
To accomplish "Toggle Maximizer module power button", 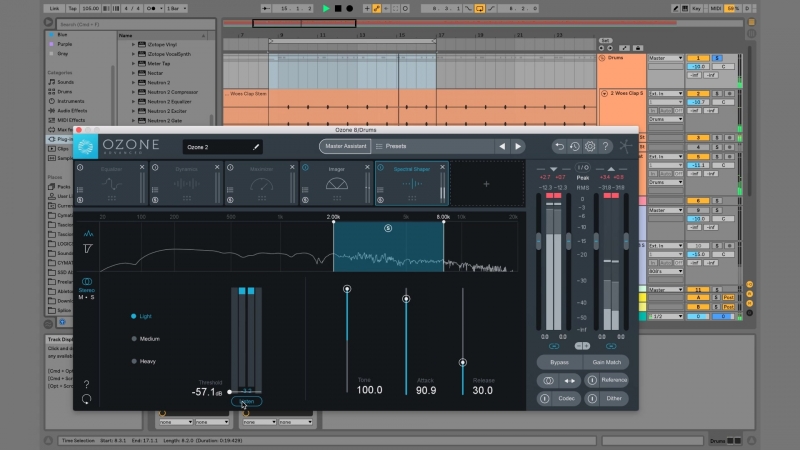I will point(230,167).
